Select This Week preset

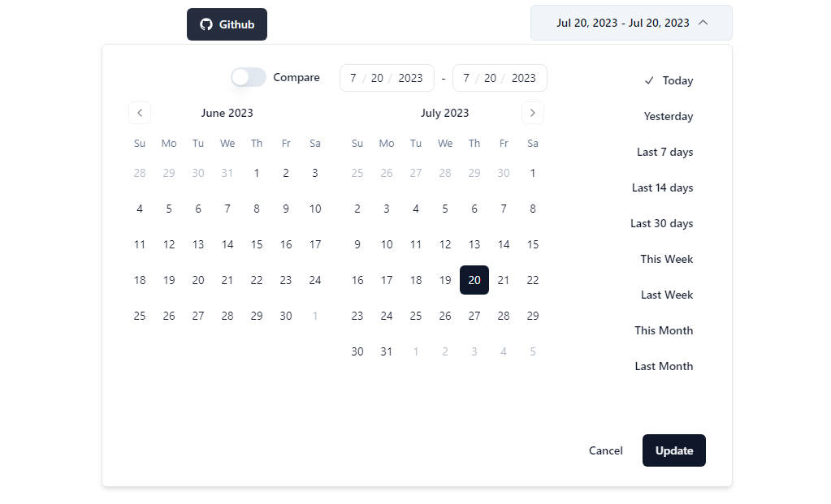pos(666,259)
